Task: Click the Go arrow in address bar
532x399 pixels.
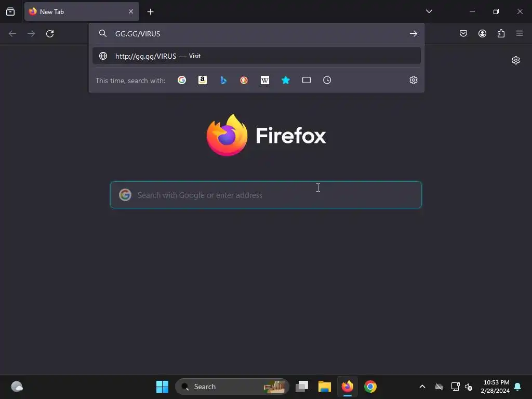Action: [x=413, y=34]
